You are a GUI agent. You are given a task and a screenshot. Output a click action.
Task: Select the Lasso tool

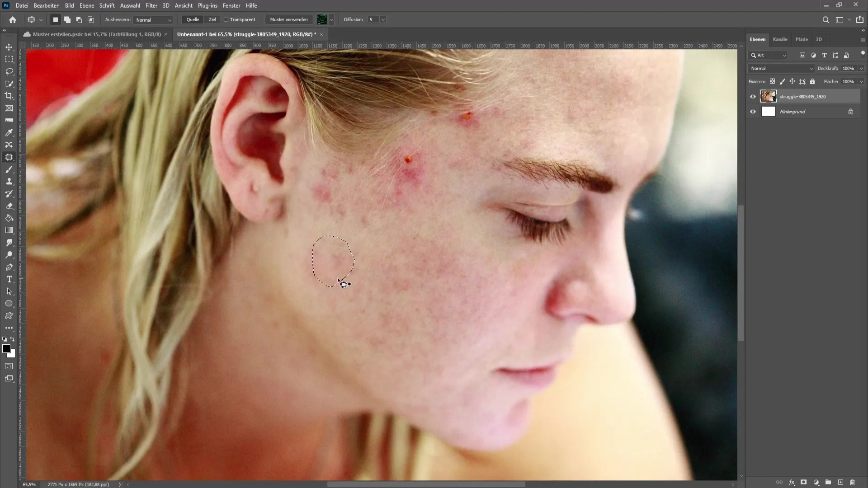point(9,71)
